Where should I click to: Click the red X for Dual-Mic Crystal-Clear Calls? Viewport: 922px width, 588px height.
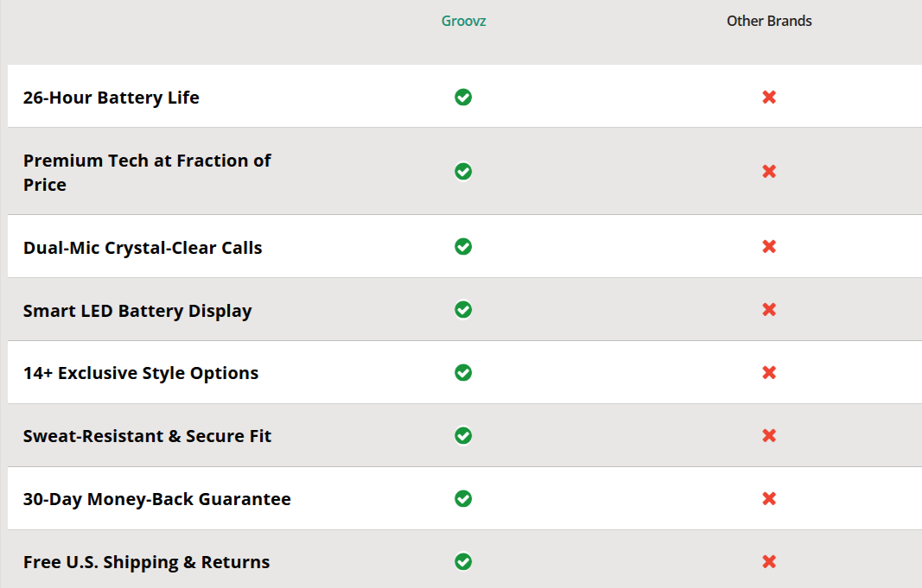(769, 246)
